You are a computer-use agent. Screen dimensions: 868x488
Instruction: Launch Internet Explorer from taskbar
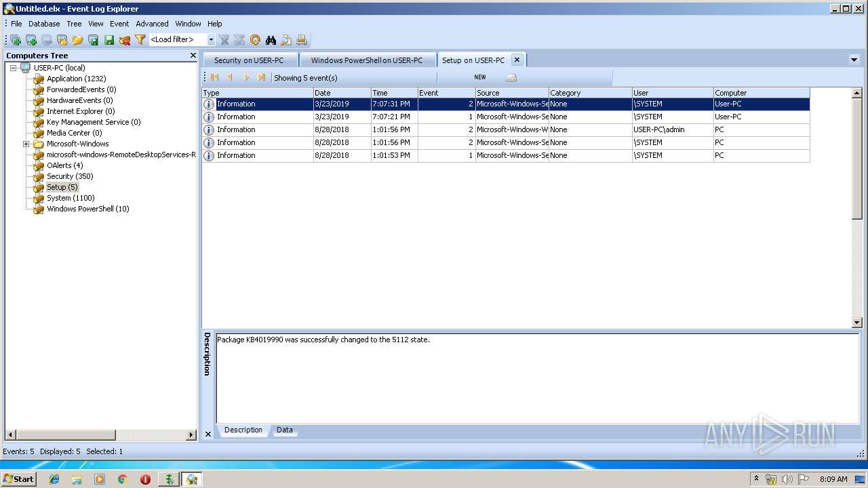[x=54, y=479]
